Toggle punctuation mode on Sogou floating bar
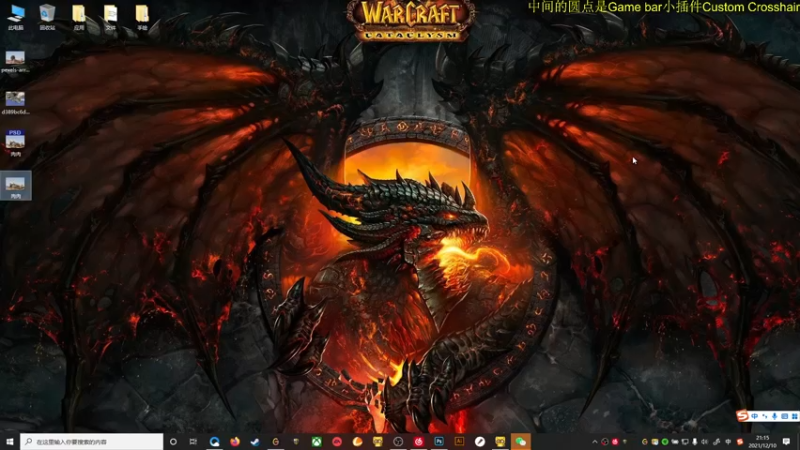Screen dimensions: 800x450 pyautogui.click(x=764, y=416)
